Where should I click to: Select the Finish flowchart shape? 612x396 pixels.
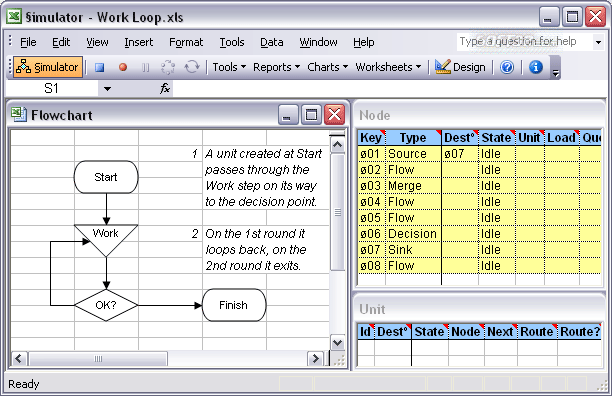click(233, 305)
